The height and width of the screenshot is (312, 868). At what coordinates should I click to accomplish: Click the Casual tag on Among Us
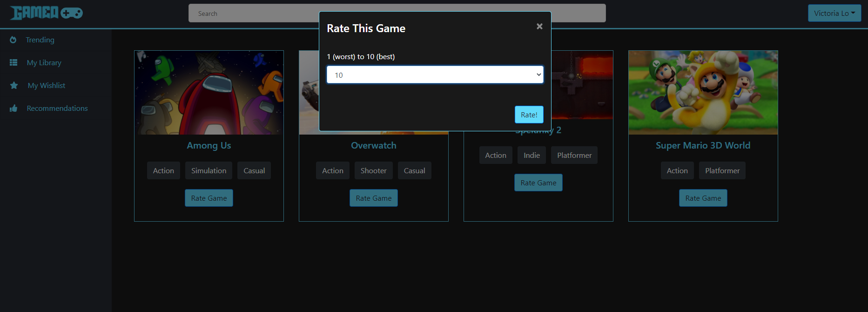[254, 170]
